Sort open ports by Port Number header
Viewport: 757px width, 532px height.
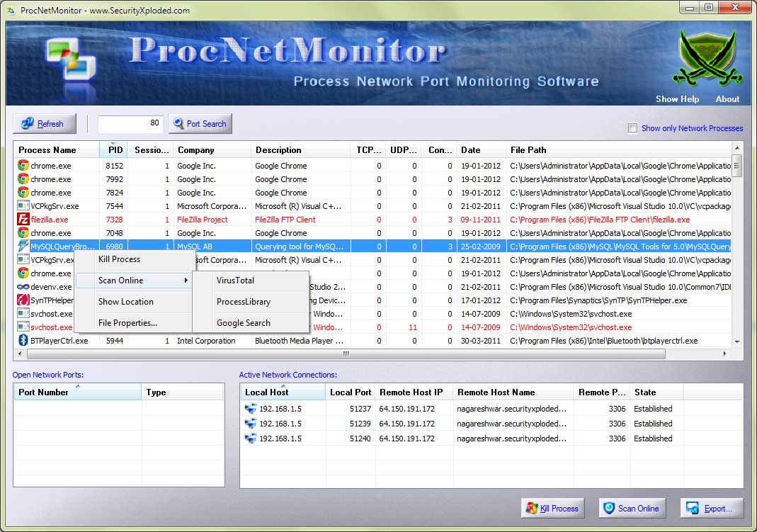77,392
